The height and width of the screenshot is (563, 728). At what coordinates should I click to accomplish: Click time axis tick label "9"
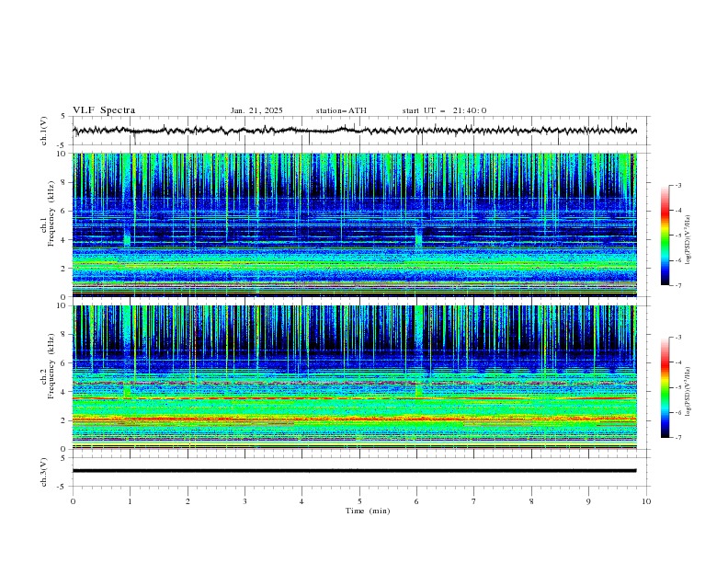(588, 501)
